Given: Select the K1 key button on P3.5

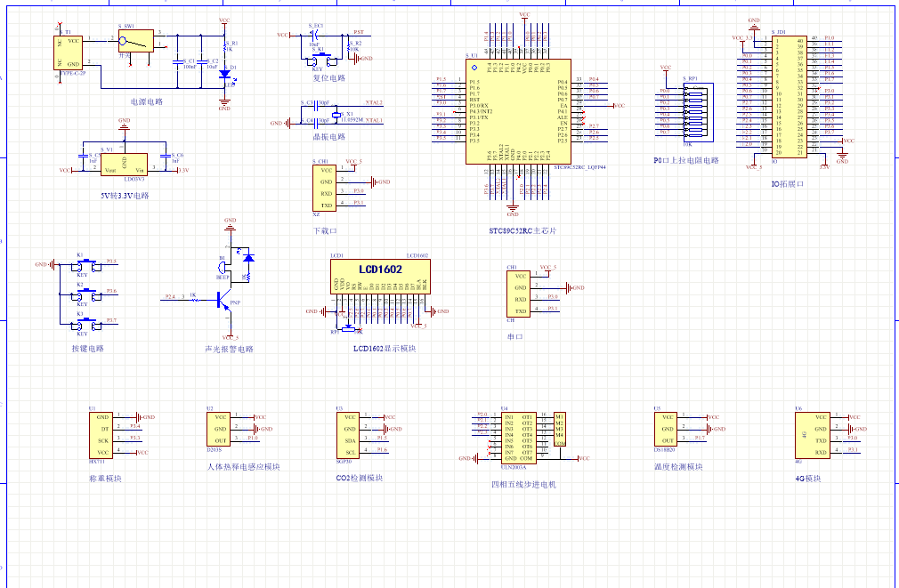Looking at the screenshot, I should point(83,265).
